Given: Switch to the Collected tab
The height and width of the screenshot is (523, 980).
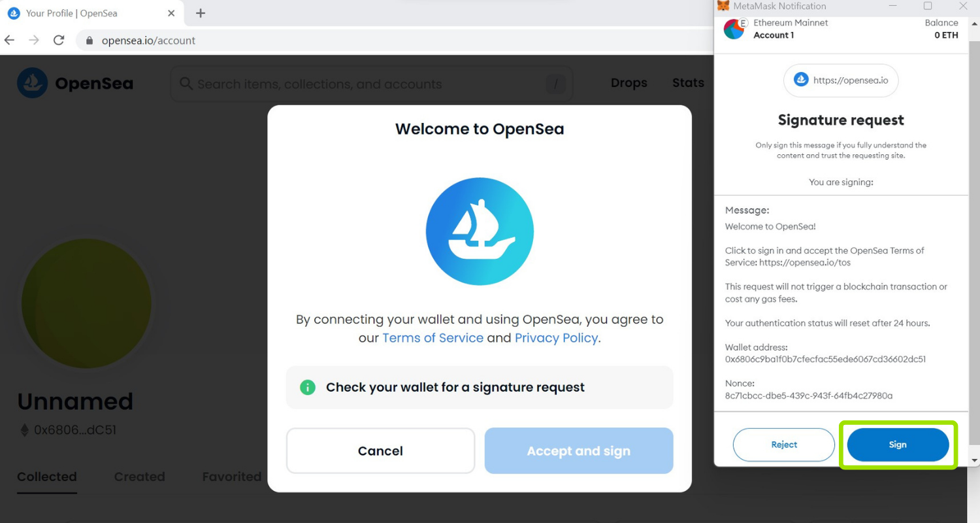Looking at the screenshot, I should pyautogui.click(x=47, y=477).
